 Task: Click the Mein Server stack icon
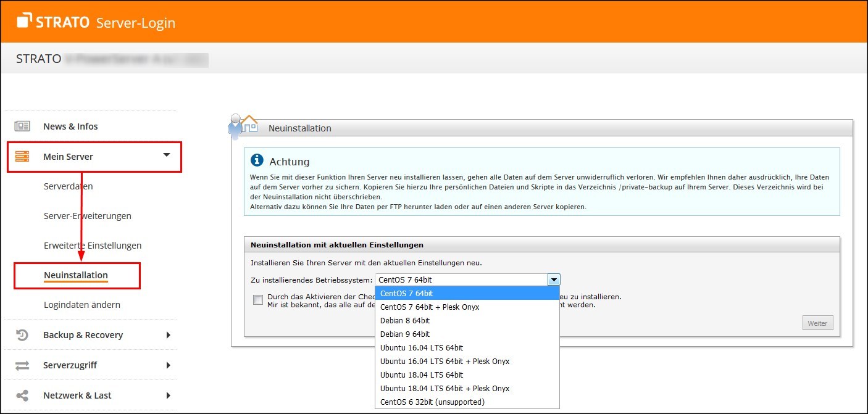(x=22, y=157)
